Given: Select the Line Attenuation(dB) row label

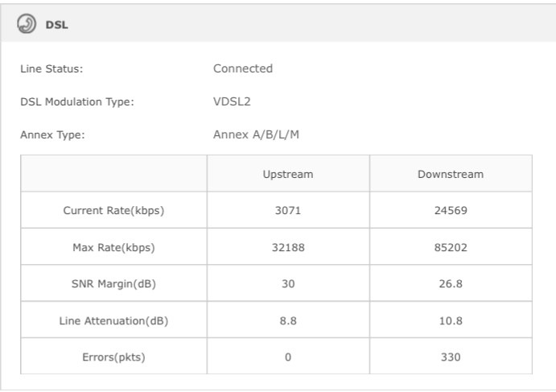Looking at the screenshot, I should click(113, 320).
